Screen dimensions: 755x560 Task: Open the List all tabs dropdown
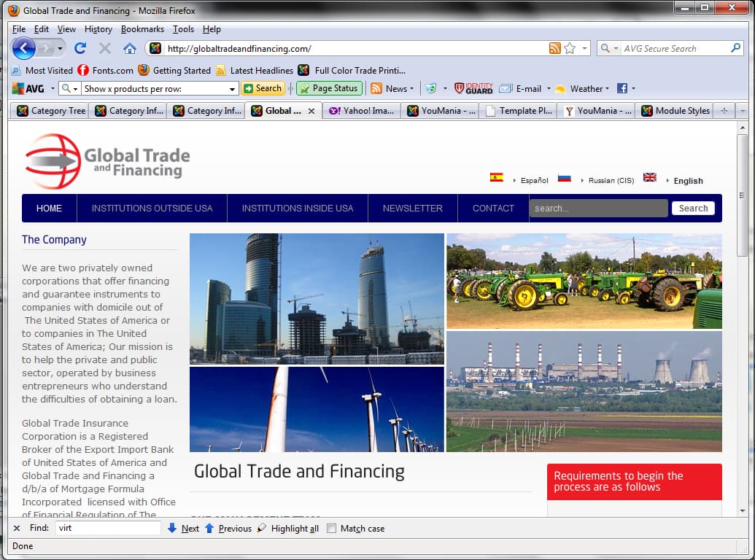tap(743, 111)
